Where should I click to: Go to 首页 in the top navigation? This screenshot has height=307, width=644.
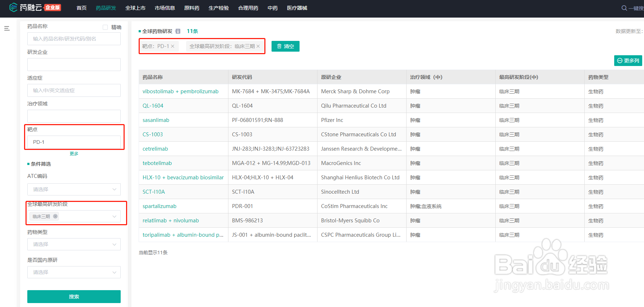(x=82, y=8)
